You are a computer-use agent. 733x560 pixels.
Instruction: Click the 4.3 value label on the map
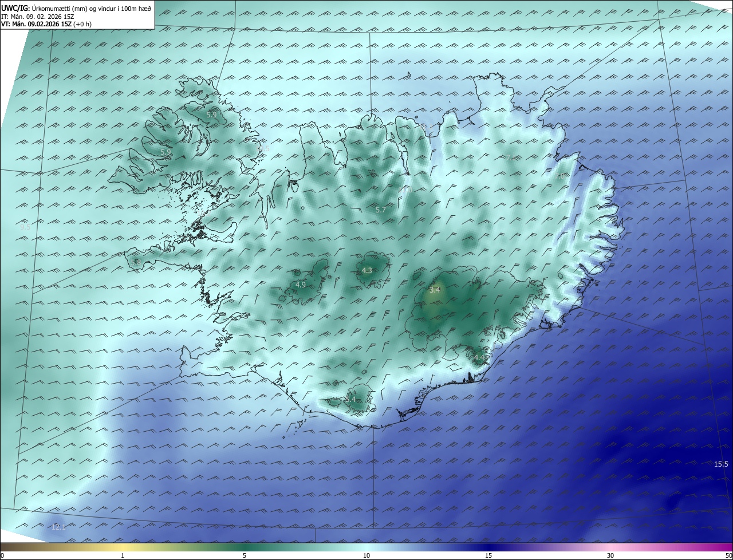point(367,270)
